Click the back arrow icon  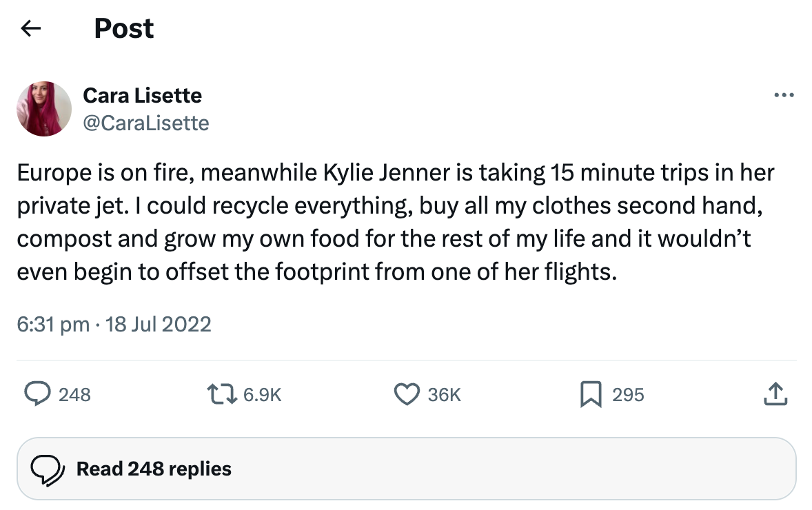[x=31, y=28]
